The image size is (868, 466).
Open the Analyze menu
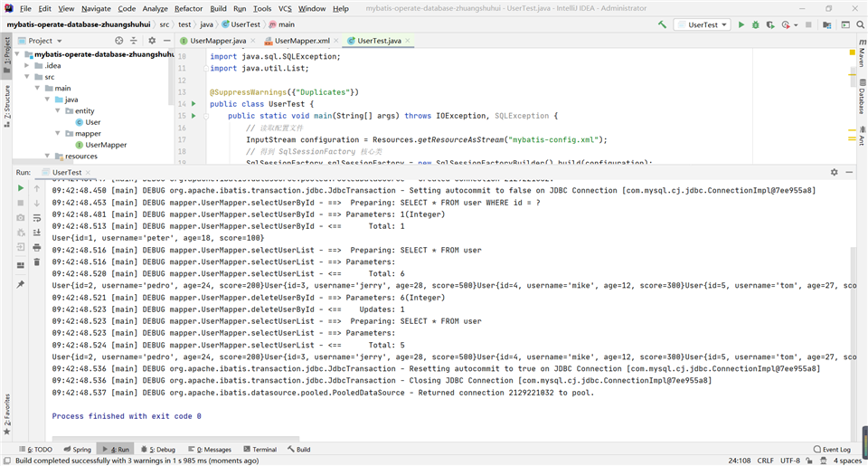(155, 8)
